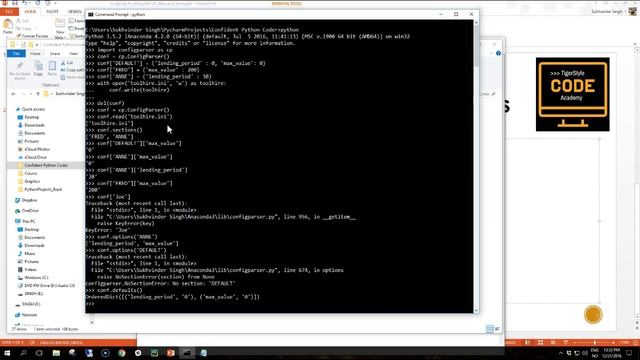
Task: Click the Cortana circle on taskbar
Action: pos(39,353)
